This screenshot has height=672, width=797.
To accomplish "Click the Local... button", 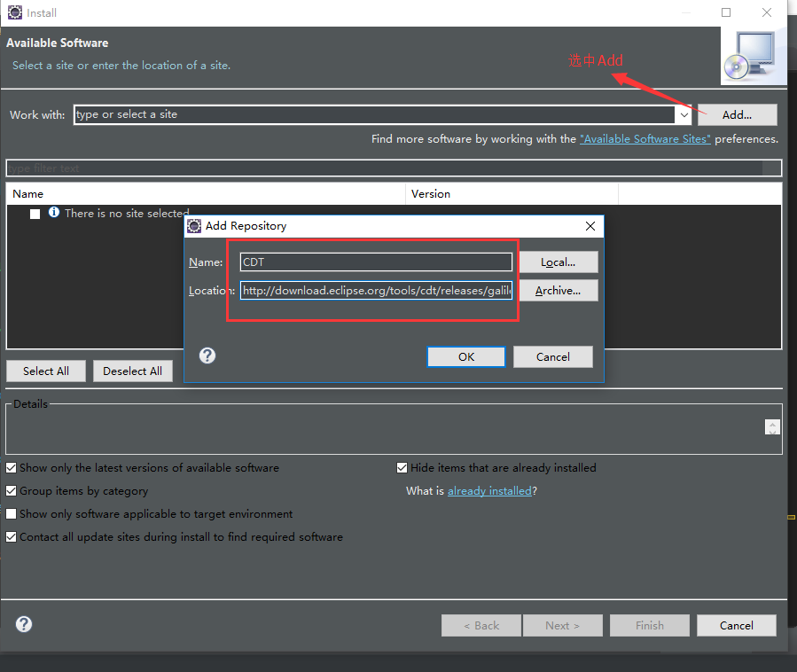I will tap(559, 262).
